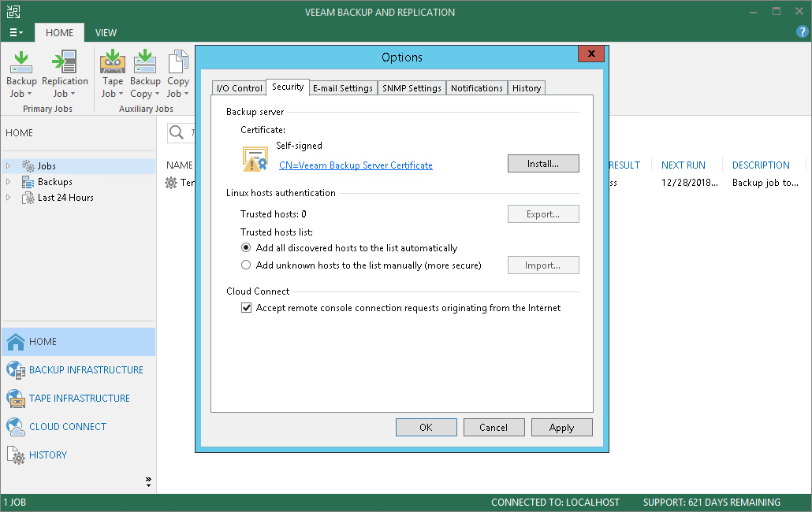This screenshot has height=512, width=812.
Task: Click 'SUPPORT: 621 DAYS REMAINING' in status bar
Action: [712, 503]
